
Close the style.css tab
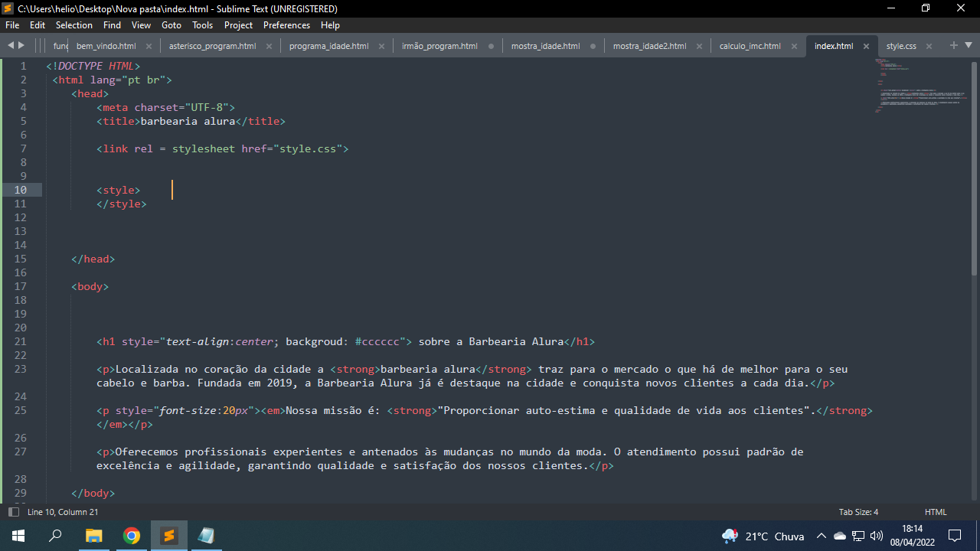click(x=929, y=46)
